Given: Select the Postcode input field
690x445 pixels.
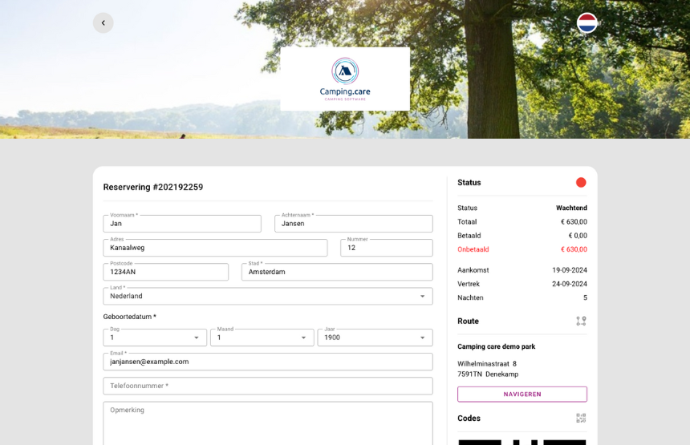Looking at the screenshot, I should [165, 272].
